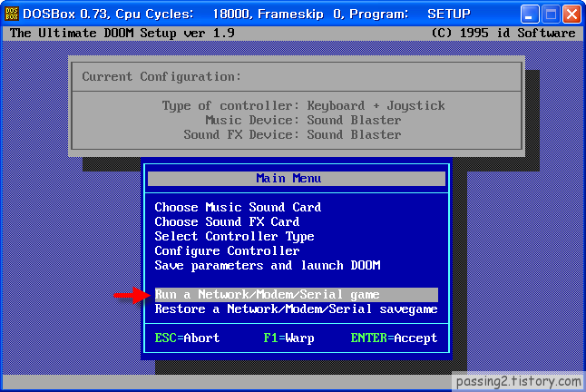Click The Ultimate DOOM Setup ver 1.9 text
This screenshot has height=392, width=586.
(x=122, y=34)
